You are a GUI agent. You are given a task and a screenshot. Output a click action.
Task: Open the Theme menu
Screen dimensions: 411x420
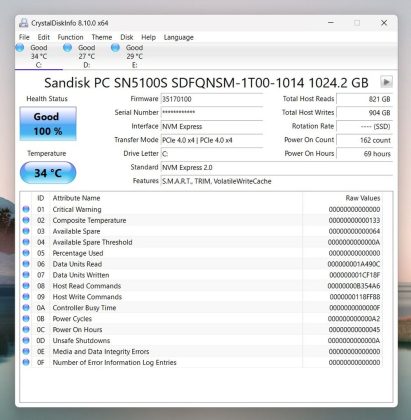pyautogui.click(x=102, y=37)
